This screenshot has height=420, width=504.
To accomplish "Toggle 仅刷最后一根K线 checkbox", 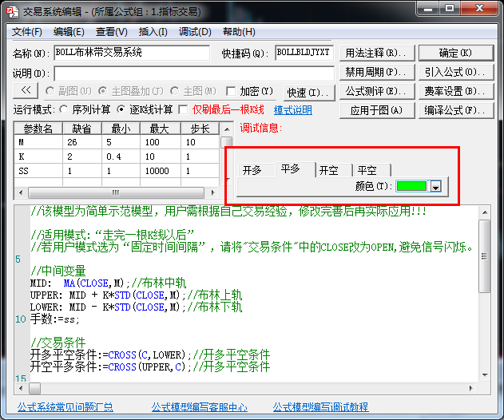I will 184,110.
